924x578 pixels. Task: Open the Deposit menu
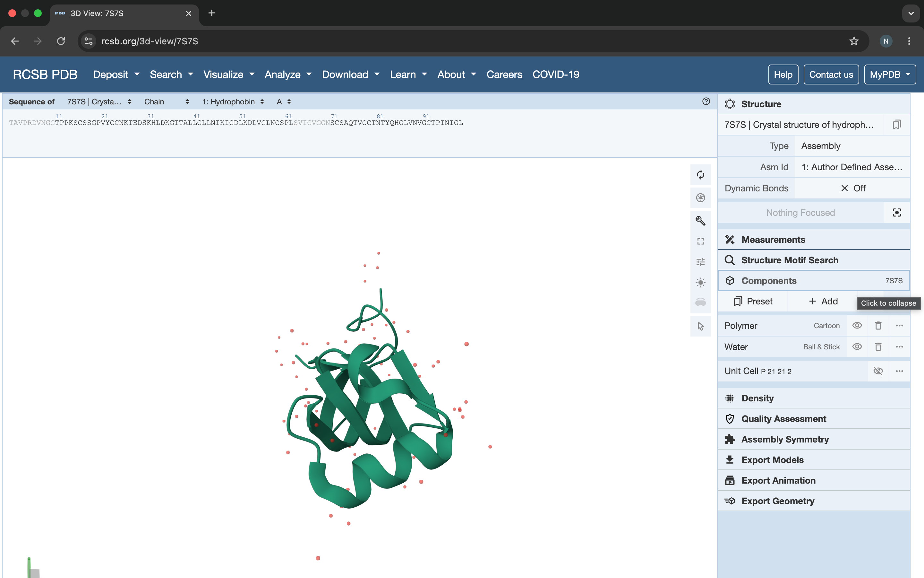point(116,74)
